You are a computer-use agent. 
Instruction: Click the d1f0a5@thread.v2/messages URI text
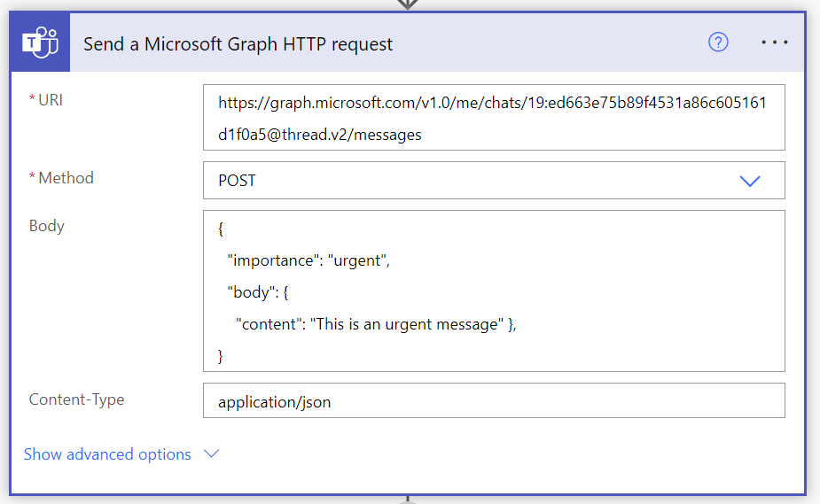319,135
